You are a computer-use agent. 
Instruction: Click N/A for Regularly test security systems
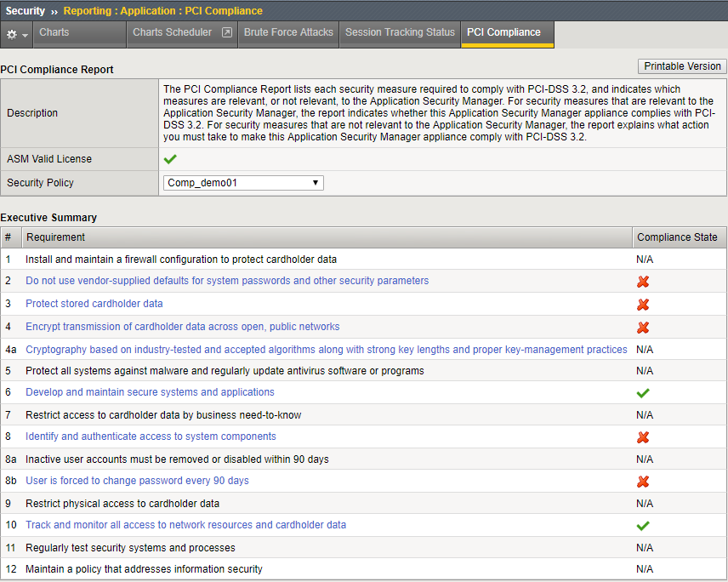tap(645, 548)
